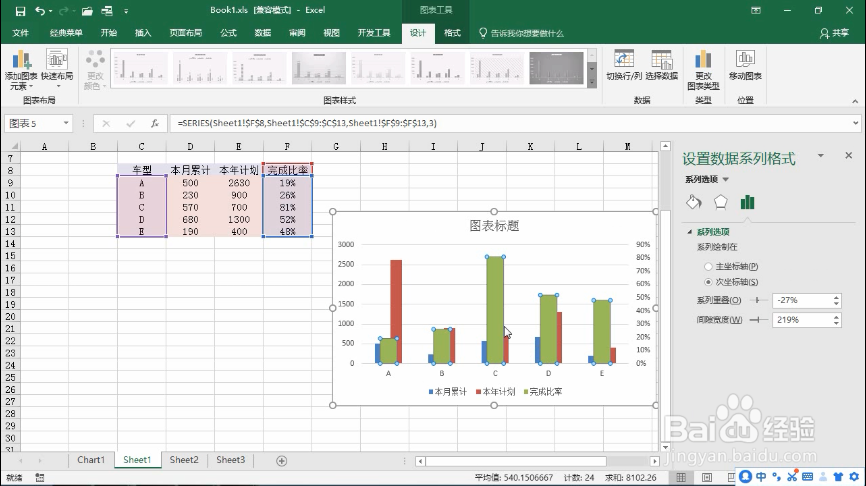Expand the formula bar
The height and width of the screenshot is (486, 866).
click(x=856, y=123)
